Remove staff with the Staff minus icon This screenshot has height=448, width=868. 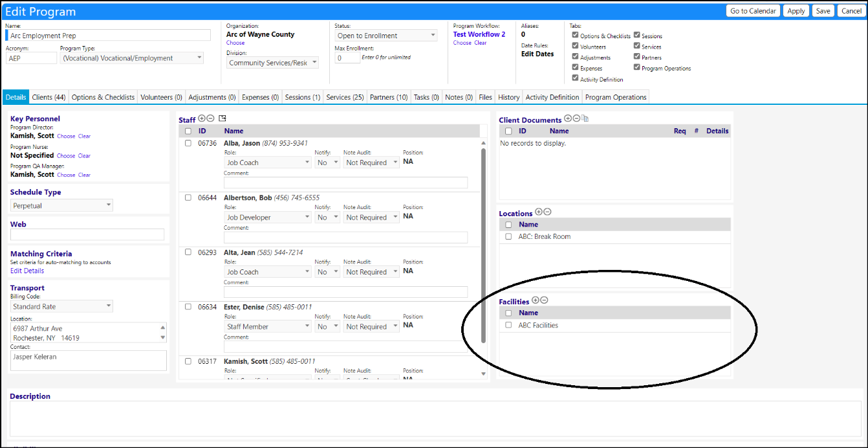click(x=210, y=118)
